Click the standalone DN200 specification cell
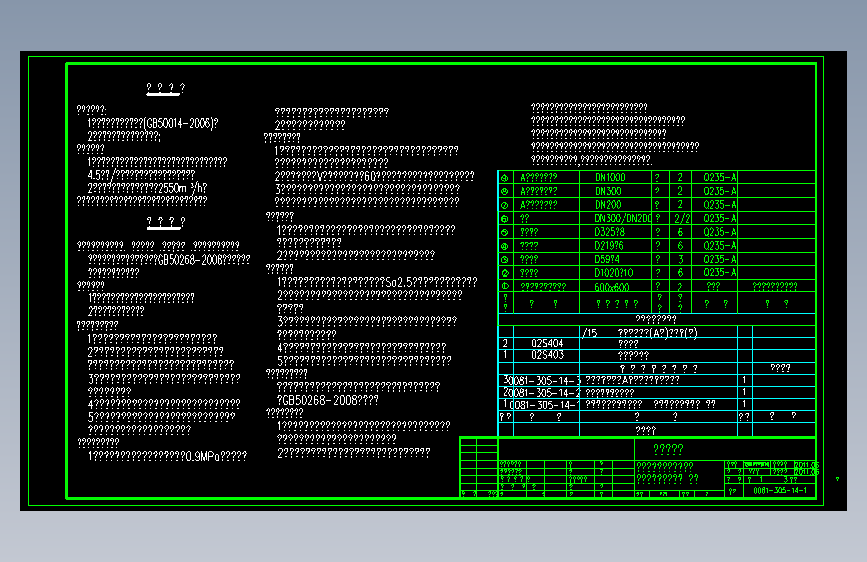Screen dimensions: 867x562 click(608, 205)
